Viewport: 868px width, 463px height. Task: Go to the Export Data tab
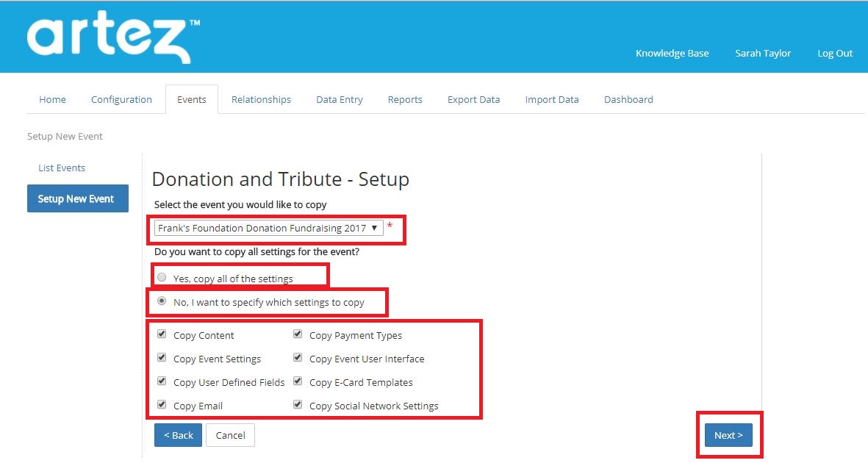click(474, 100)
